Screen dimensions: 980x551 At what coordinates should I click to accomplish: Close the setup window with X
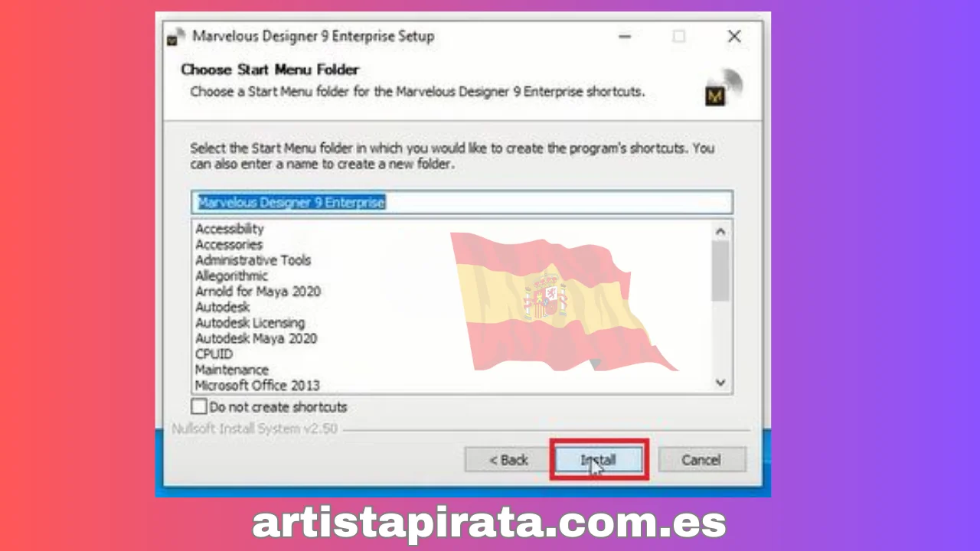point(734,36)
